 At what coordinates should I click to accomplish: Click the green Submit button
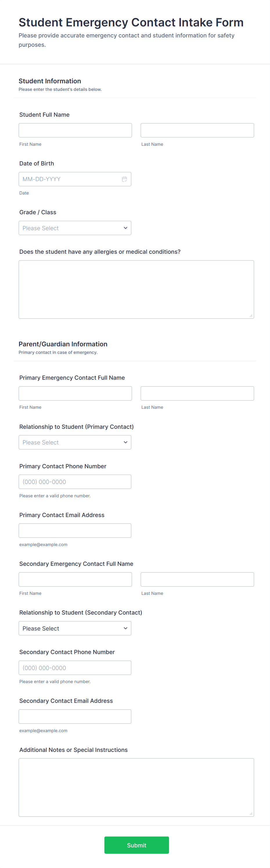click(136, 845)
